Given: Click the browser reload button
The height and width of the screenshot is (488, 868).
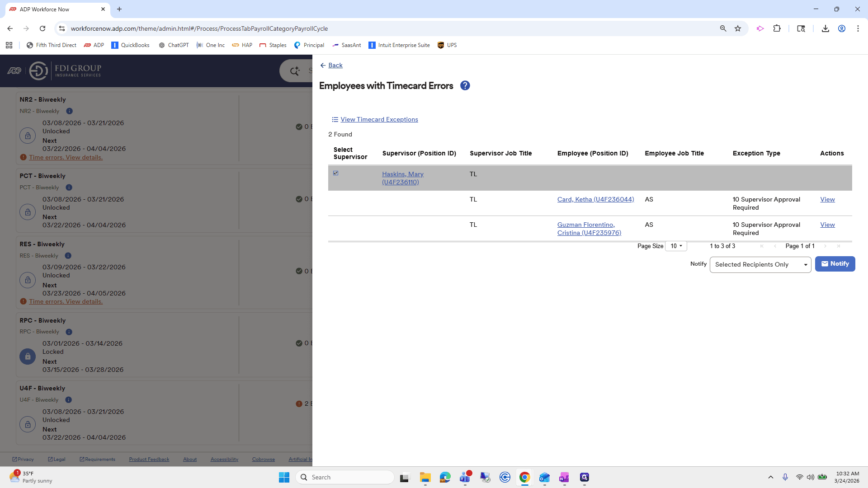Looking at the screenshot, I should tap(42, 28).
